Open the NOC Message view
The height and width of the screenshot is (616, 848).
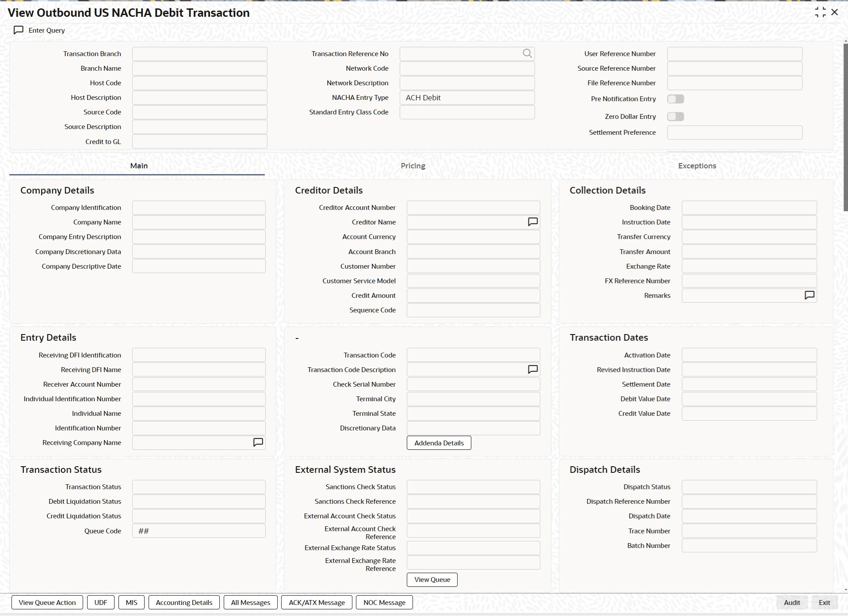(384, 602)
